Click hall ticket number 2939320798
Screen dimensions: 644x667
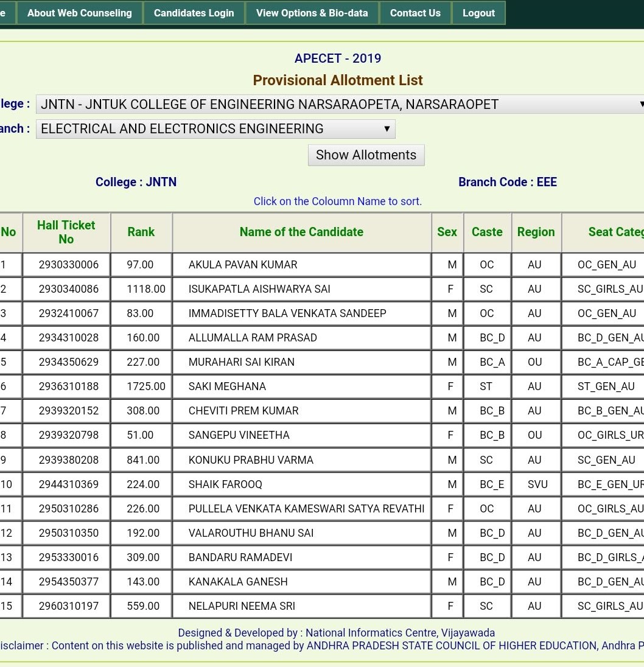69,435
